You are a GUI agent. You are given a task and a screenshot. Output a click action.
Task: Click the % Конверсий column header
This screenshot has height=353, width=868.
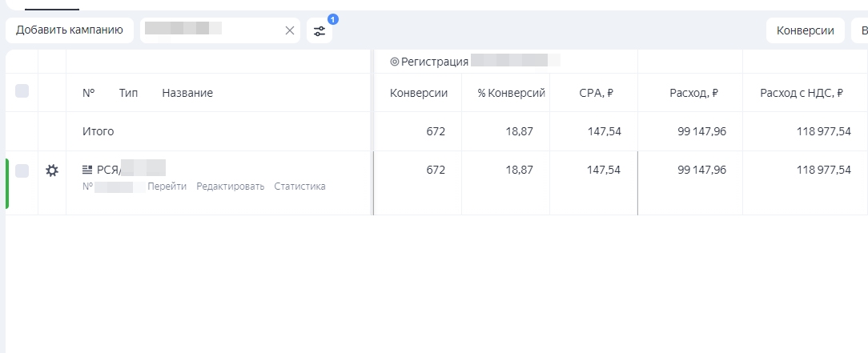click(x=512, y=93)
